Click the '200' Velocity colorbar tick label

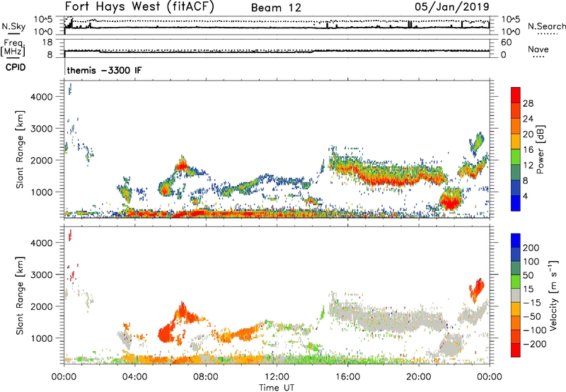(531, 248)
